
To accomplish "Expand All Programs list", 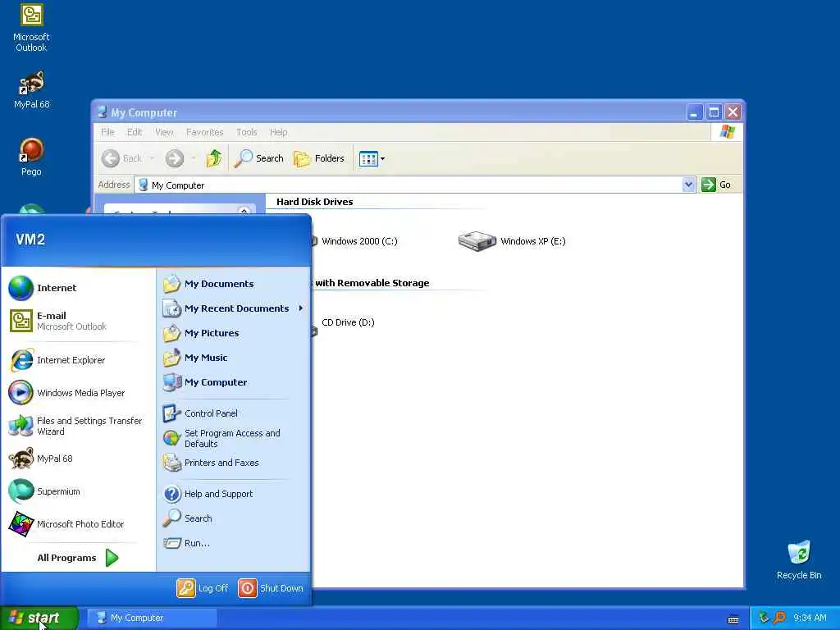I will 78,558.
